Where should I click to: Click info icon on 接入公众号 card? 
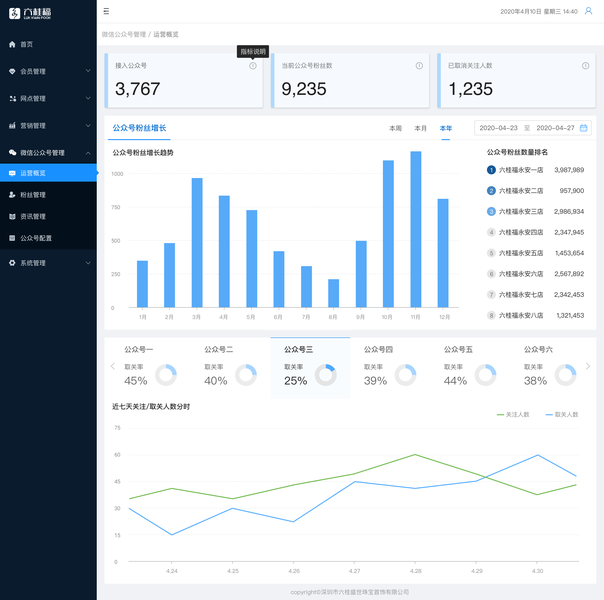pos(253,66)
